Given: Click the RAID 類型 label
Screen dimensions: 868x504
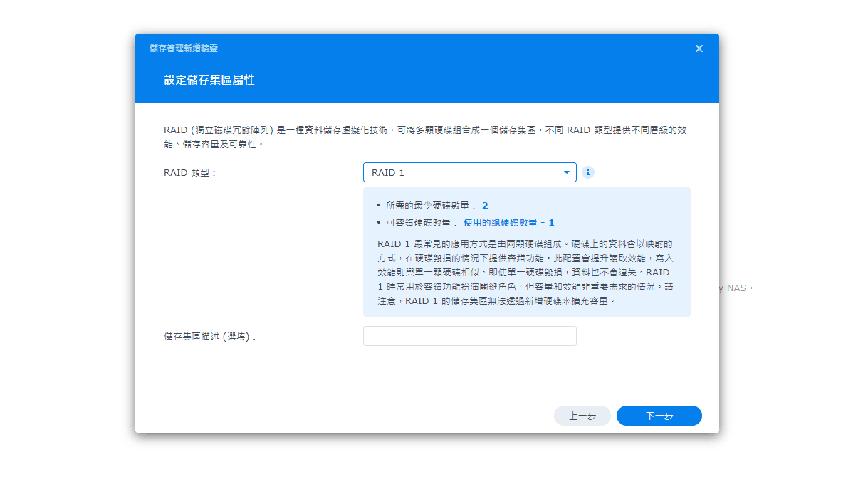Looking at the screenshot, I should tap(189, 172).
